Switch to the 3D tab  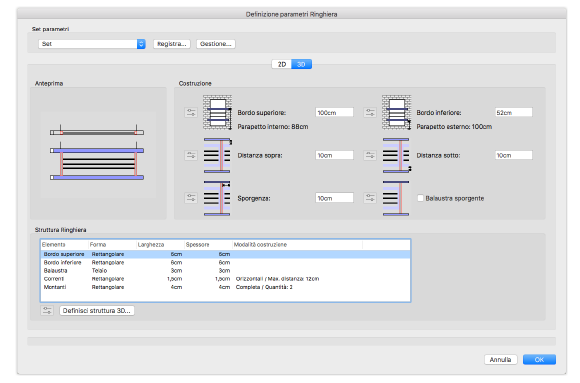pos(301,64)
